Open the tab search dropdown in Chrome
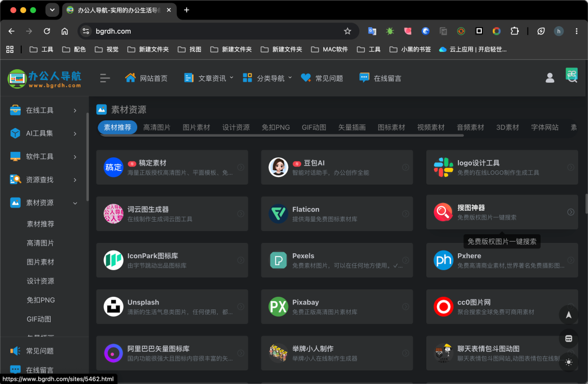588x384 pixels. [x=52, y=10]
